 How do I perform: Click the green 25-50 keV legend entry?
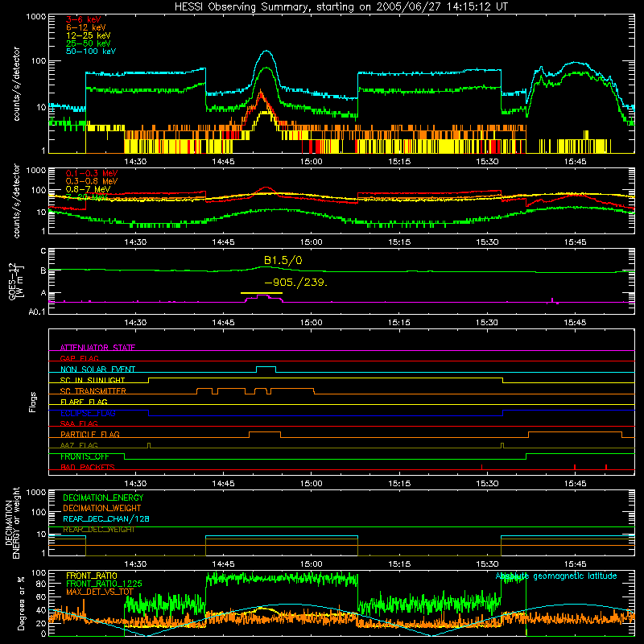(89, 43)
